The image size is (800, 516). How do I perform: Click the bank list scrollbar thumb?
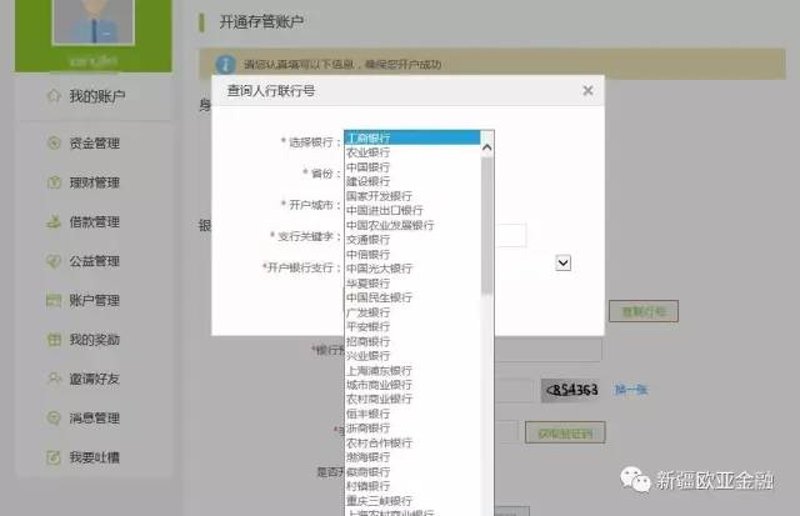(x=487, y=226)
